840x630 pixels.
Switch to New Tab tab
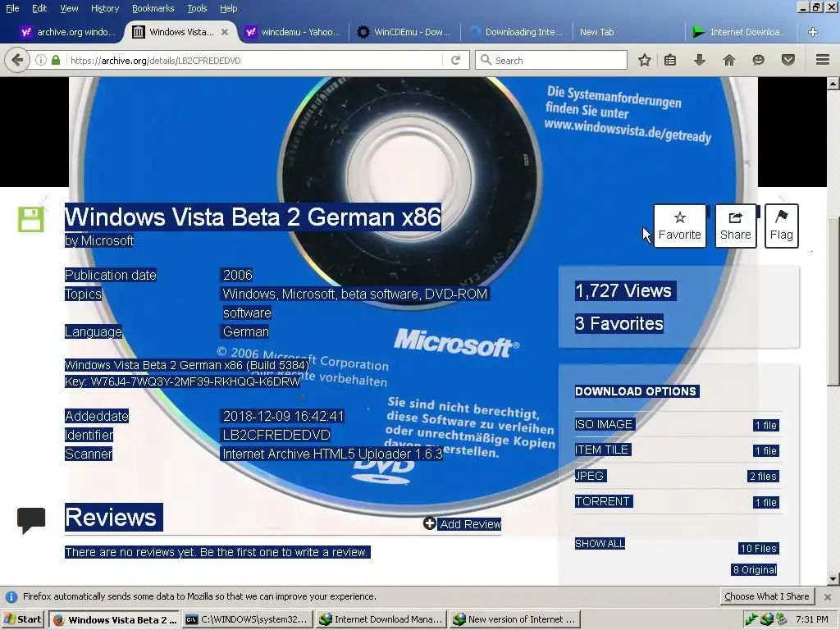click(x=628, y=32)
